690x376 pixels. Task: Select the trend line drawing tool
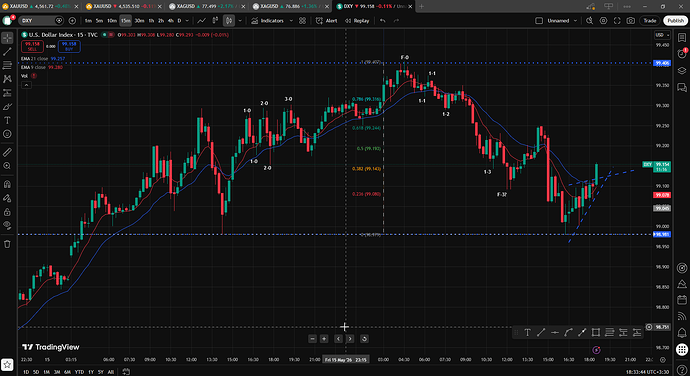coord(7,52)
